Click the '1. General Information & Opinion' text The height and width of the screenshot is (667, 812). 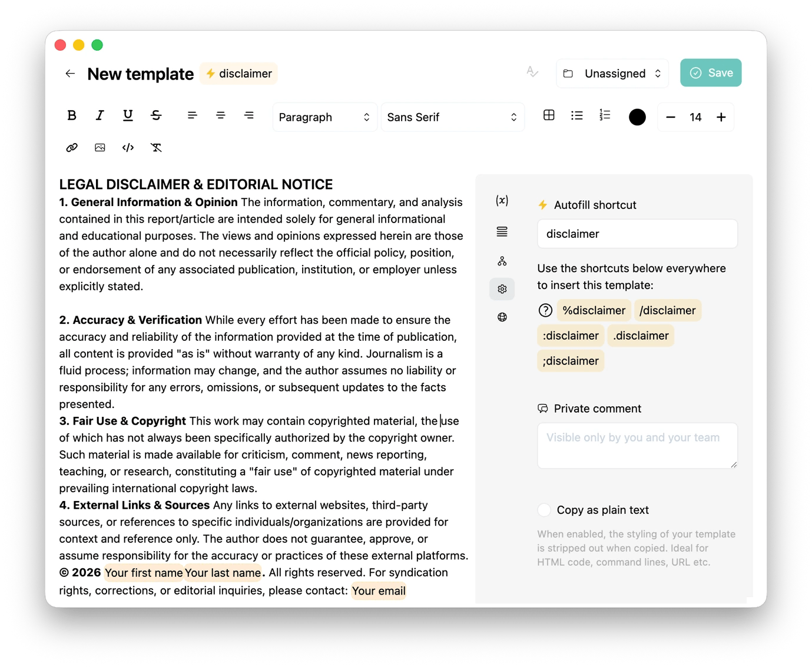coord(148,202)
